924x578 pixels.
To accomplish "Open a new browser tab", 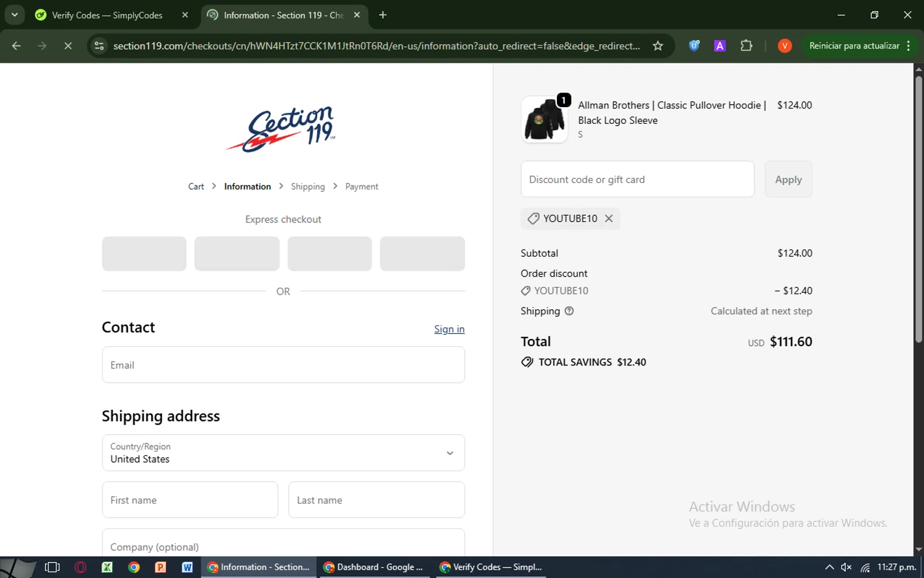I will coord(383,15).
